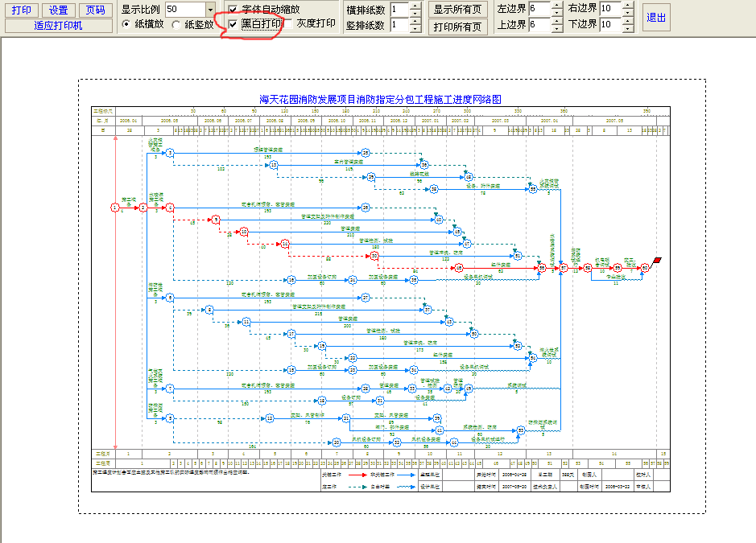Image resolution: width=756 pixels, height=543 pixels.
Task: Increase 右边界 with the up arrow
Action: click(x=628, y=5)
